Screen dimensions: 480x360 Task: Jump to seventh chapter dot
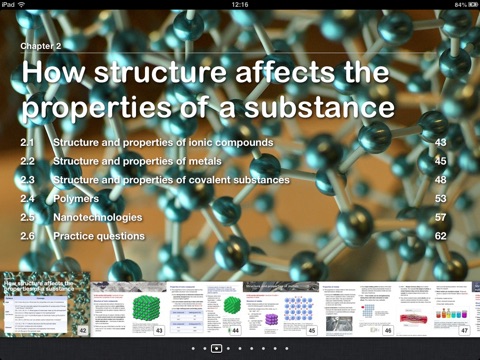pyautogui.click(x=263, y=349)
